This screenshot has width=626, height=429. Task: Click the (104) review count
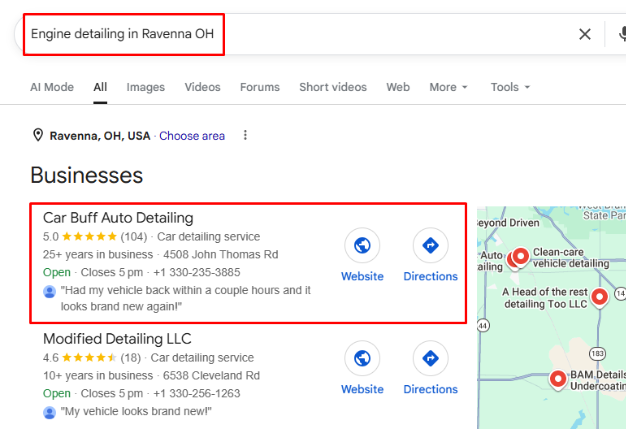tap(134, 237)
